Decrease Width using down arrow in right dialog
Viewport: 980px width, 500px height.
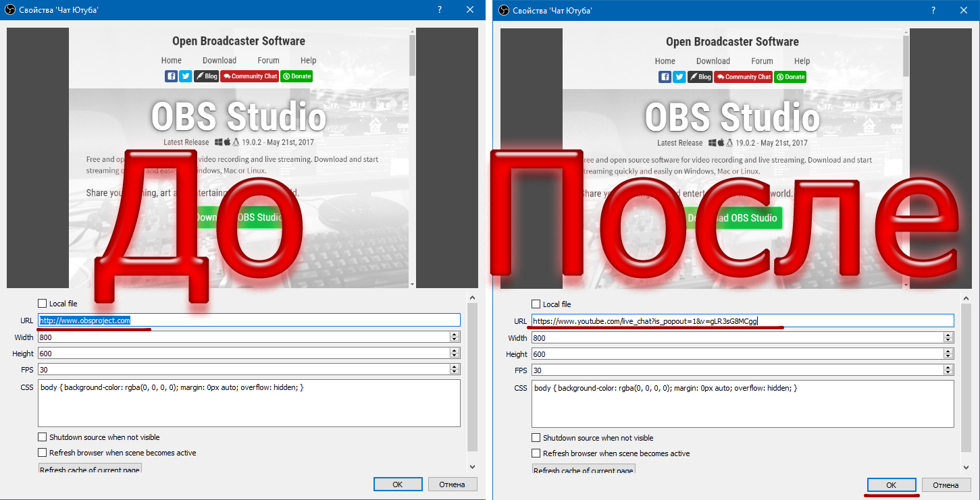pos(948,340)
